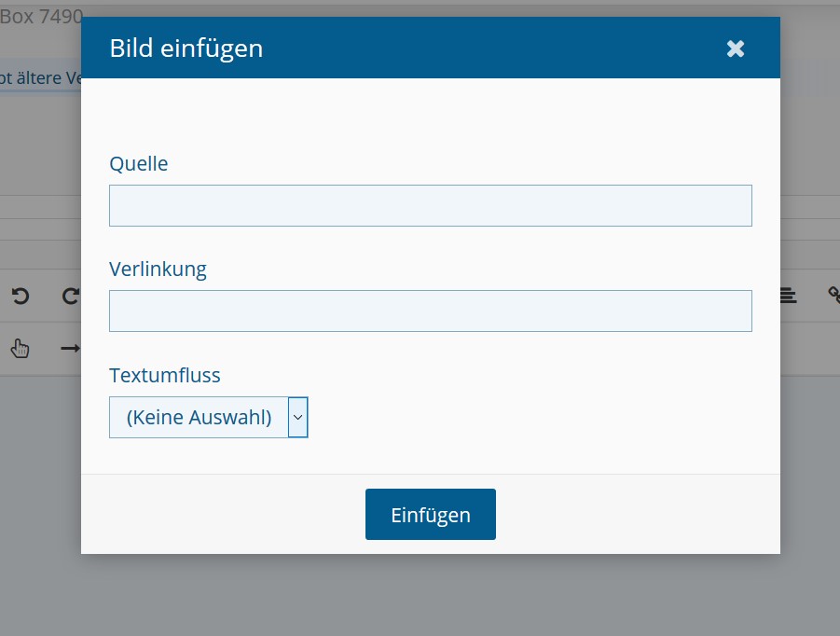Click the text alignment icon

click(789, 296)
